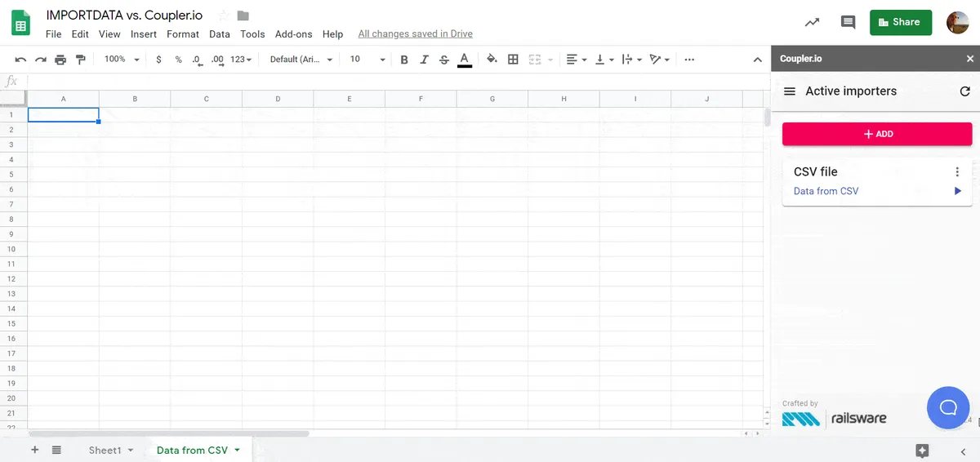Open the Help menu
This screenshot has height=462, width=980.
[x=332, y=34]
